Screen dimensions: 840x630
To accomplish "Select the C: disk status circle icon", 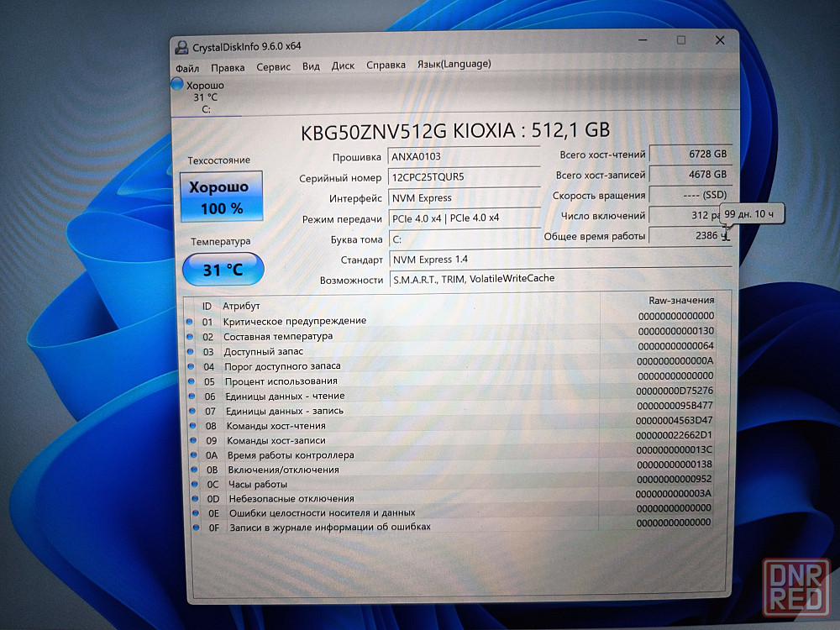I will tap(177, 83).
